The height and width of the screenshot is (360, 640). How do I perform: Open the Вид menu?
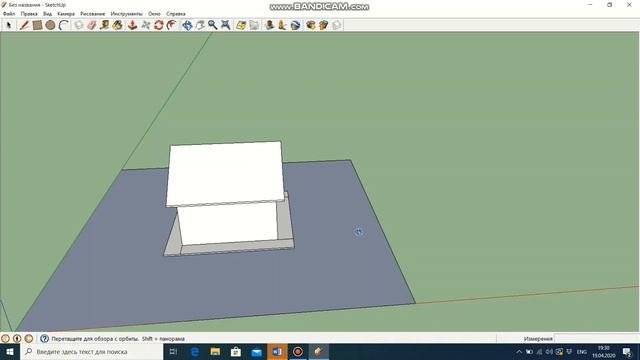[47, 14]
